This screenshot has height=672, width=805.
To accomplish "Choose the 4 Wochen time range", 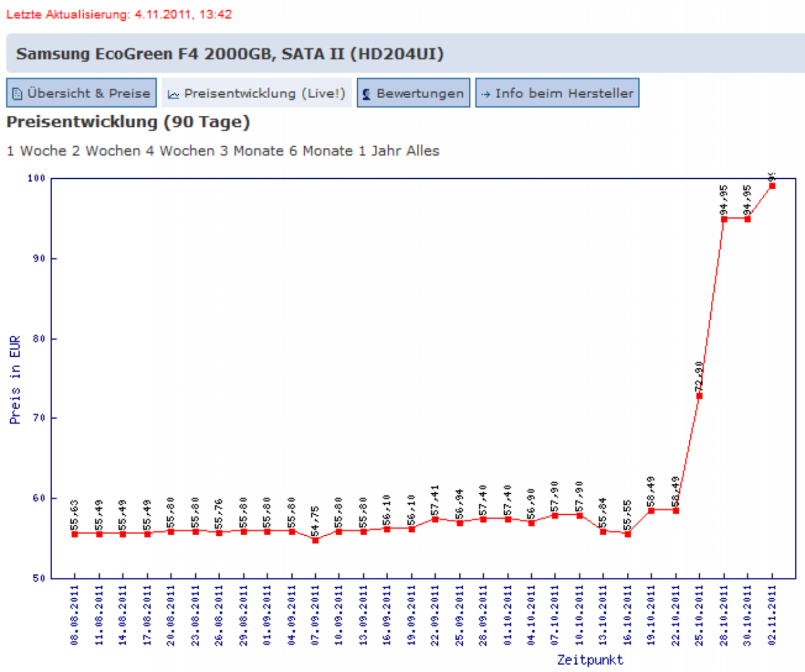I will (180, 151).
